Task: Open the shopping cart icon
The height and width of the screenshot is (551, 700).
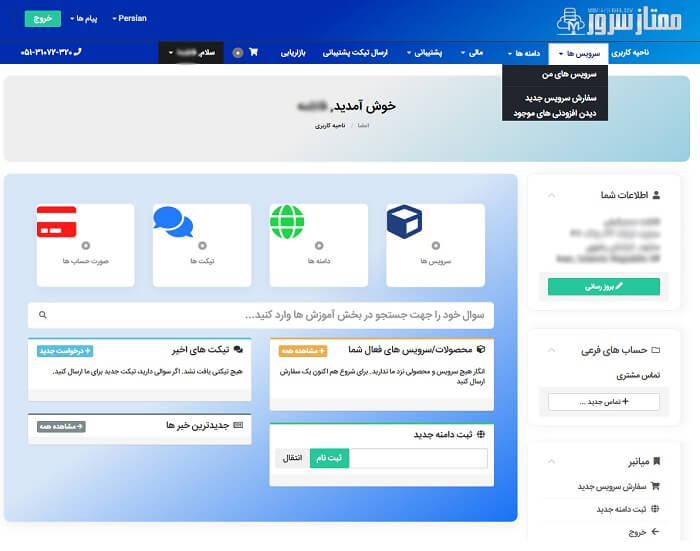Action: (x=254, y=52)
